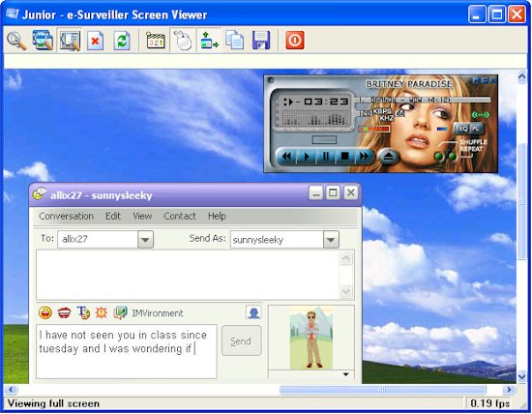The height and width of the screenshot is (414, 532).
Task: Click the horizontal scrollbar thumb
Action: point(382,390)
